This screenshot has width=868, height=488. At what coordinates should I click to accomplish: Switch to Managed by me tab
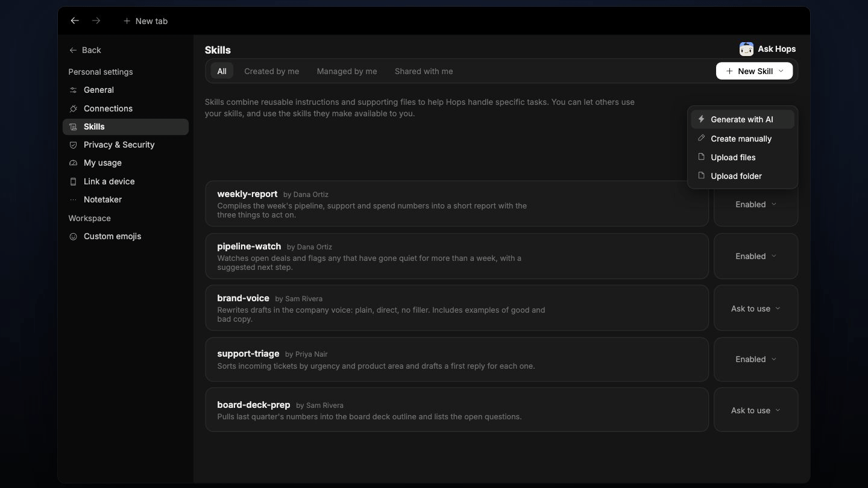tap(347, 71)
